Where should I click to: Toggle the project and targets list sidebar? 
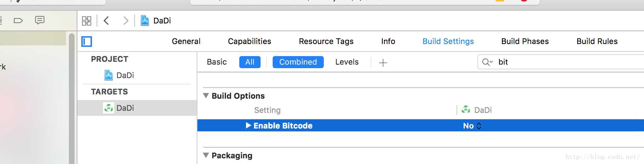tap(87, 42)
